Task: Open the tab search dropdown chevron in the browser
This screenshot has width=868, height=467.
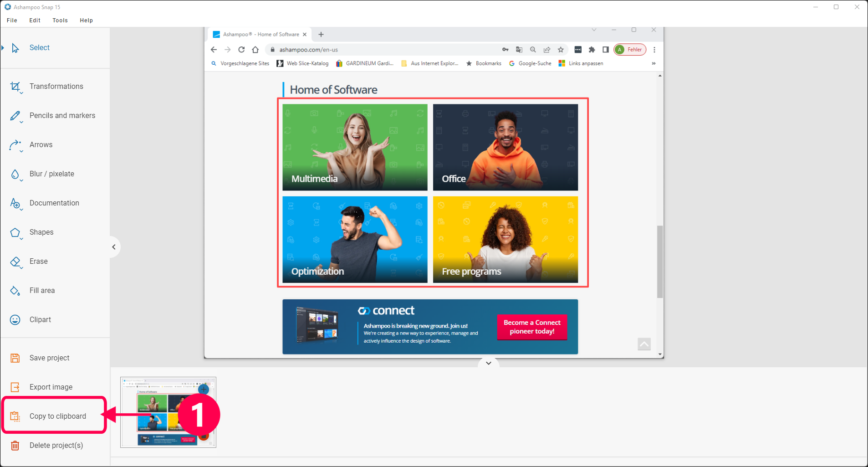Action: [x=594, y=30]
